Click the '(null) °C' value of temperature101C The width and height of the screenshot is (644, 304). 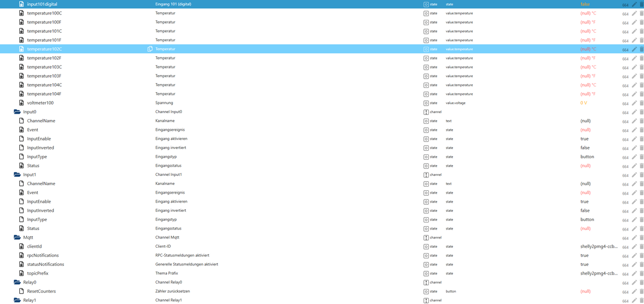(588, 31)
